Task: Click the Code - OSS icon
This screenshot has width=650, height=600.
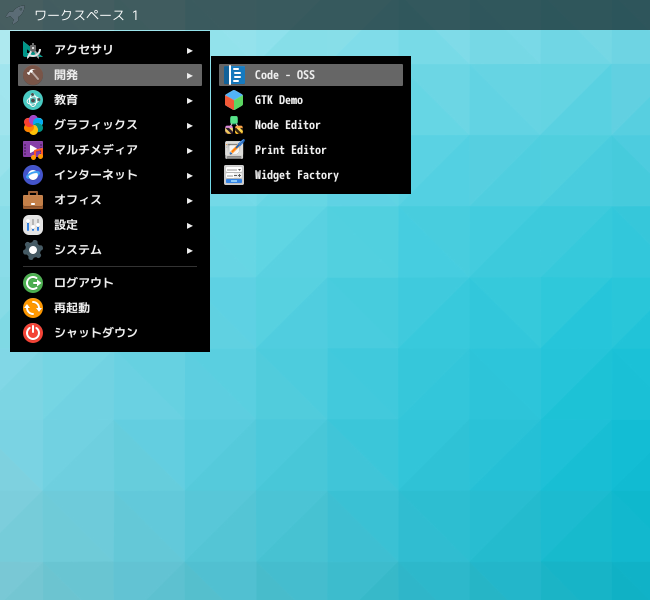Action: point(234,75)
